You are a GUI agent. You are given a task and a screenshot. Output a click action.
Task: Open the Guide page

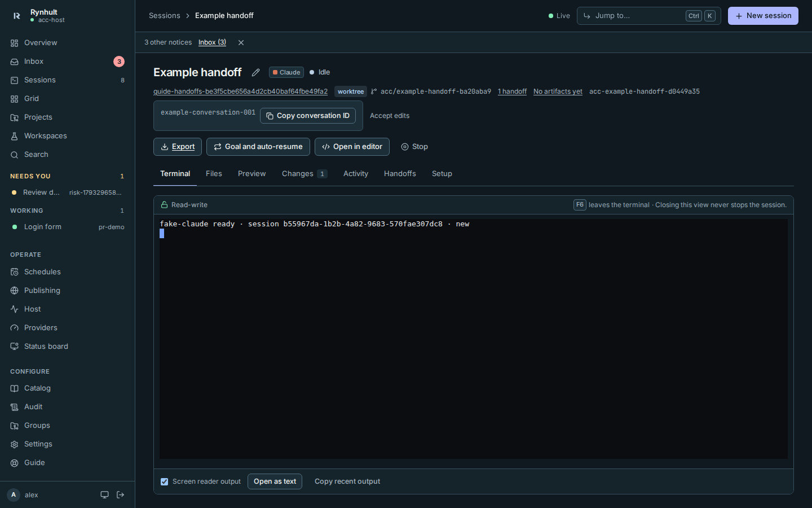(x=67, y=463)
